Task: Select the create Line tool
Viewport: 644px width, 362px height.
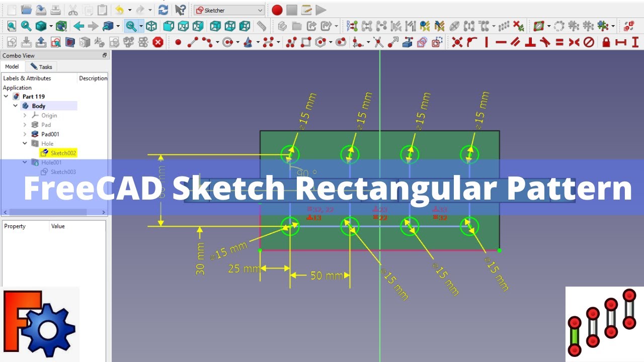Action: (x=192, y=42)
